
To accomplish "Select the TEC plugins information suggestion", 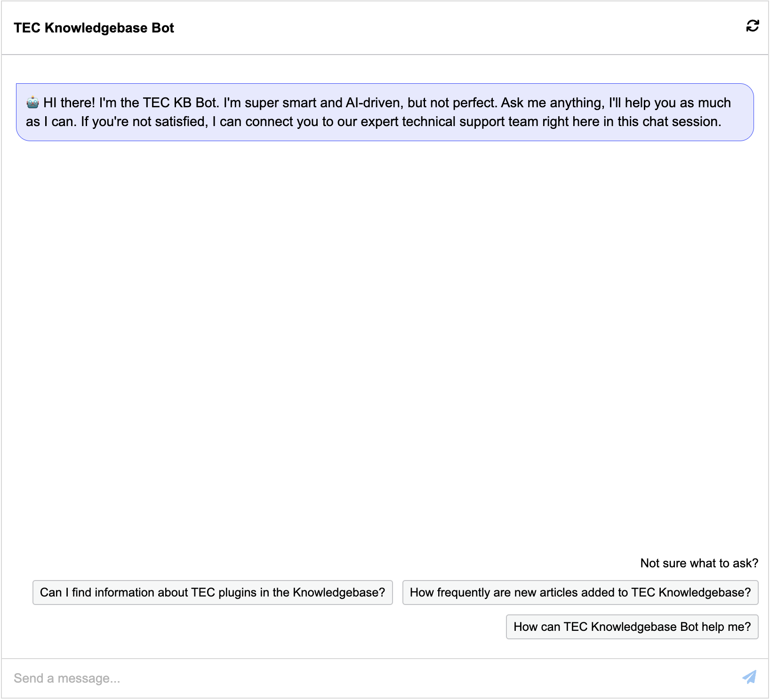I will (x=212, y=592).
